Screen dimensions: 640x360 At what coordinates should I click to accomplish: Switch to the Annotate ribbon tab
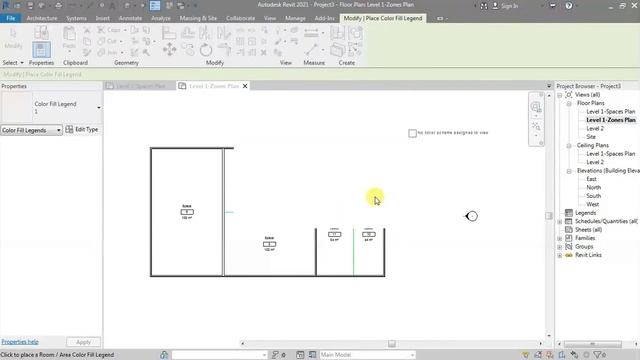130,18
